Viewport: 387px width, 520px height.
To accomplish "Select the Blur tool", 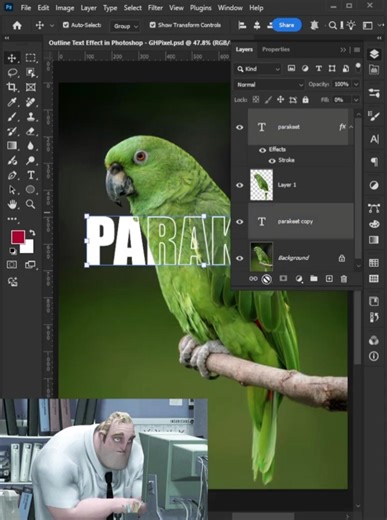I will point(31,146).
